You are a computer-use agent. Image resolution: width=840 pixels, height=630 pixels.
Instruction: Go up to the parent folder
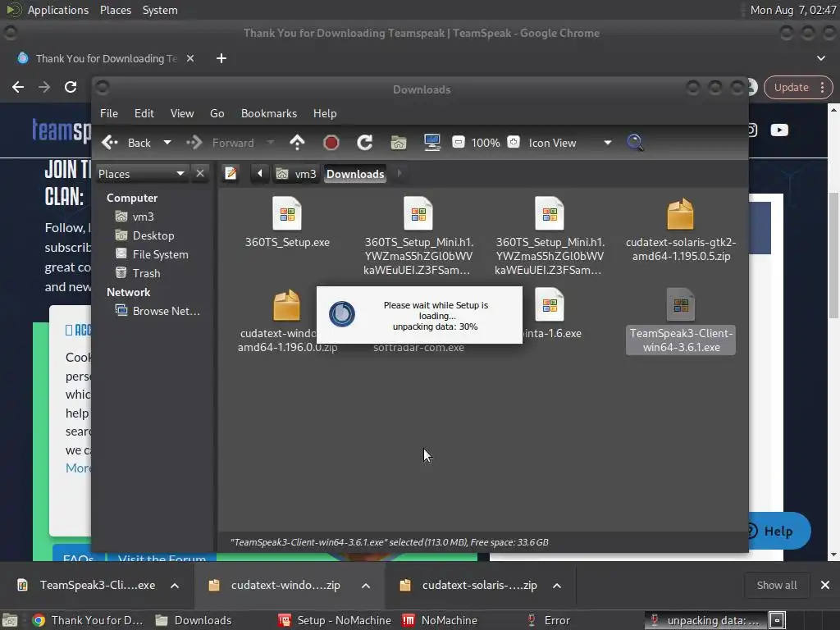(x=297, y=143)
